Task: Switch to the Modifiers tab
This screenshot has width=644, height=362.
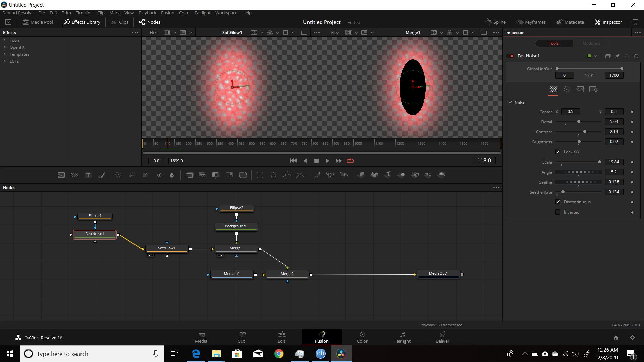Action: coord(591,43)
